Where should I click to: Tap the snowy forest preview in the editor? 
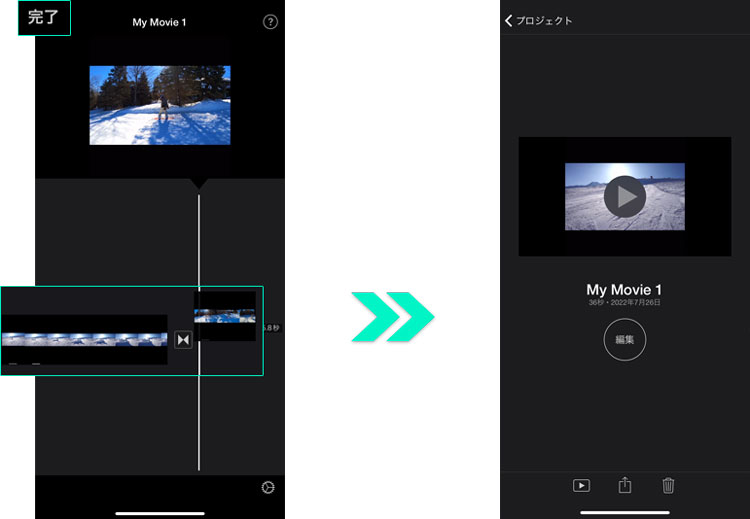point(160,105)
